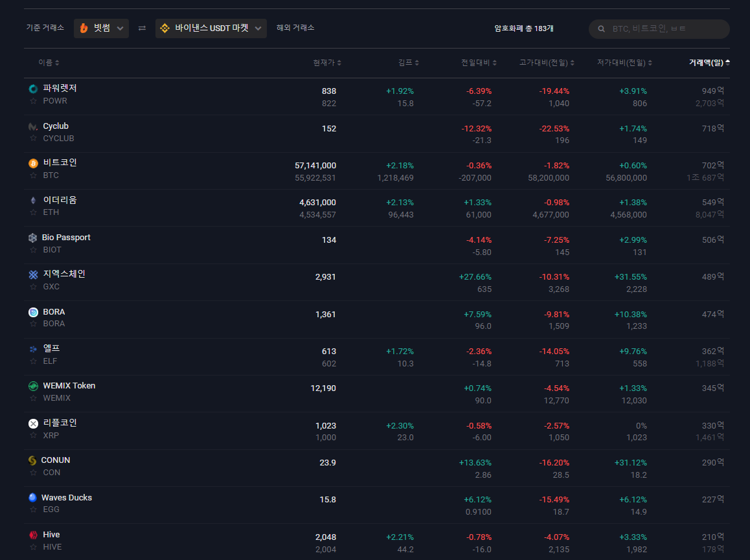Screen dimensions: 750x560
Task: Click the swap exchanges arrows icon
Action: (142, 28)
